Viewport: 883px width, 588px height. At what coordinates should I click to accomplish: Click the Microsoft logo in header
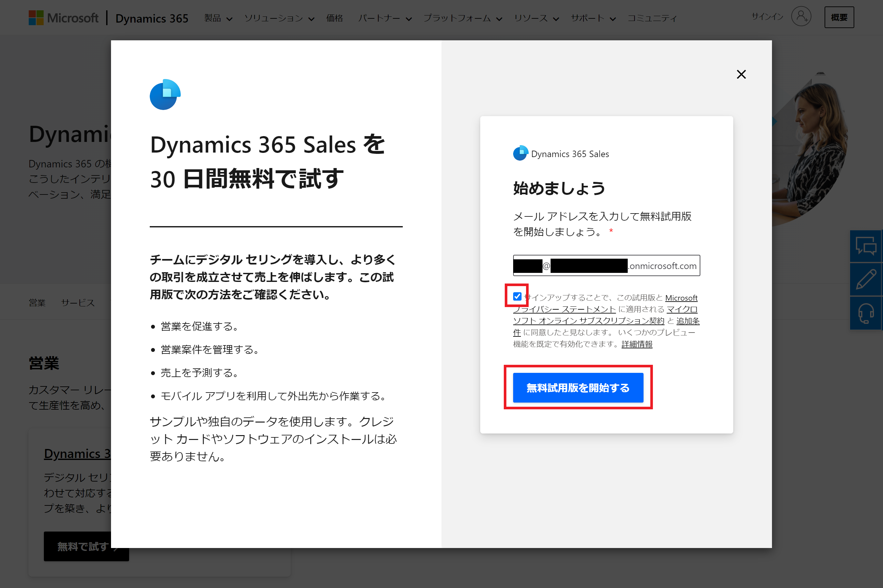(x=63, y=18)
